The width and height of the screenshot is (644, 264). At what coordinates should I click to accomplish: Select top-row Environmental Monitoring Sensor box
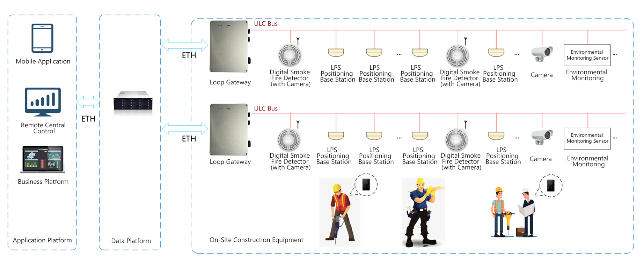point(587,55)
